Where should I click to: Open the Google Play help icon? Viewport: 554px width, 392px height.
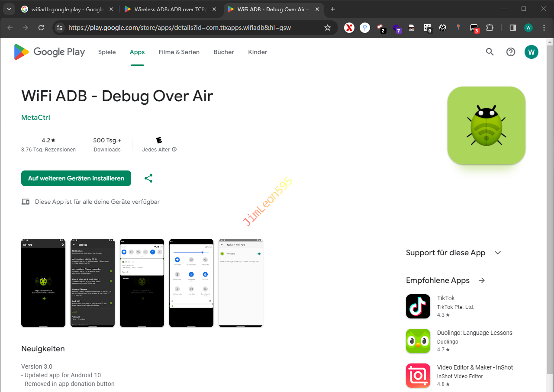(x=511, y=52)
